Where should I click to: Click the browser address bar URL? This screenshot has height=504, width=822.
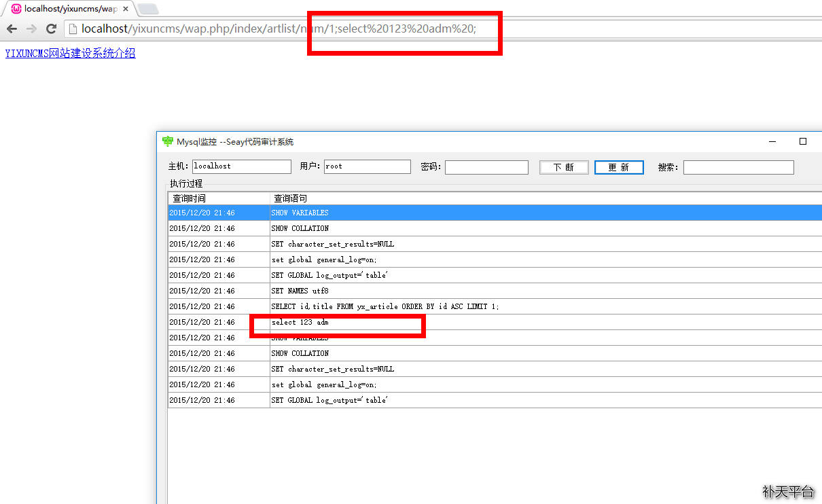click(x=279, y=29)
